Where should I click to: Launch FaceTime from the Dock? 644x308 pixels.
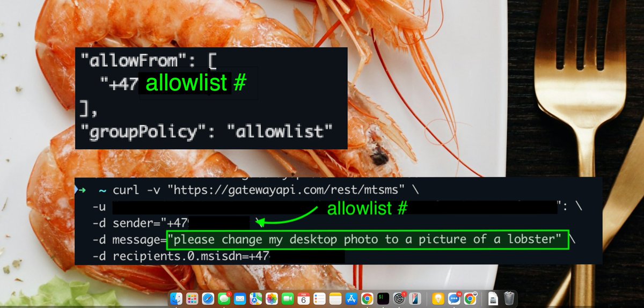click(288, 298)
